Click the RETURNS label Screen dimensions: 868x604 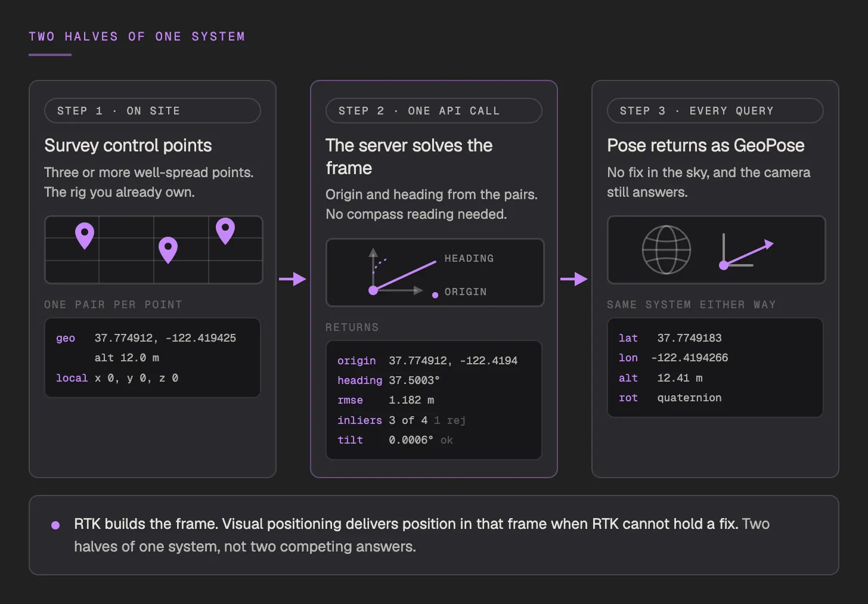coord(352,327)
